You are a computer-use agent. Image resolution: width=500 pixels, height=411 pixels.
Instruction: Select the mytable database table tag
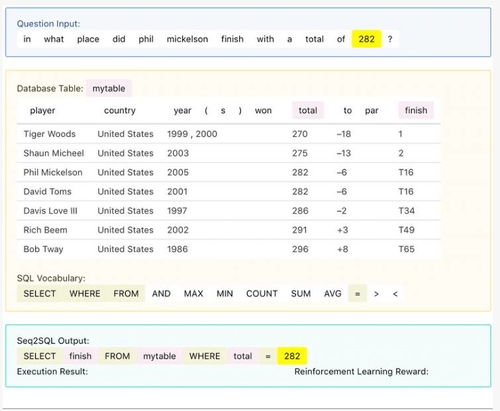coord(109,89)
